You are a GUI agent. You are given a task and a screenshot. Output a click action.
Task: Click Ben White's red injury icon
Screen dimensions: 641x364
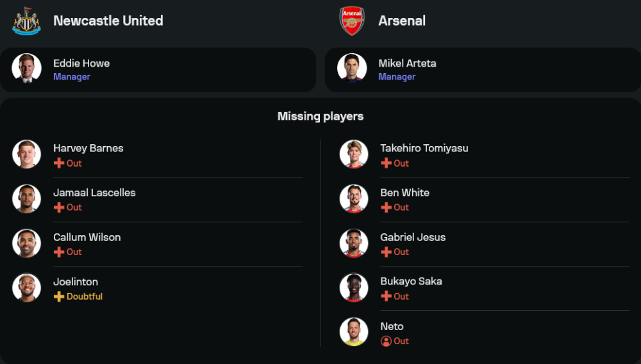tap(386, 208)
